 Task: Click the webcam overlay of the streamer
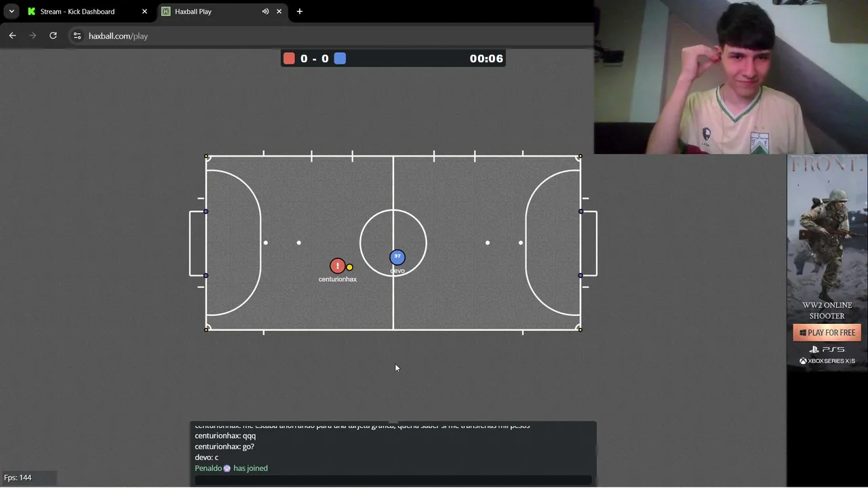pos(731,77)
